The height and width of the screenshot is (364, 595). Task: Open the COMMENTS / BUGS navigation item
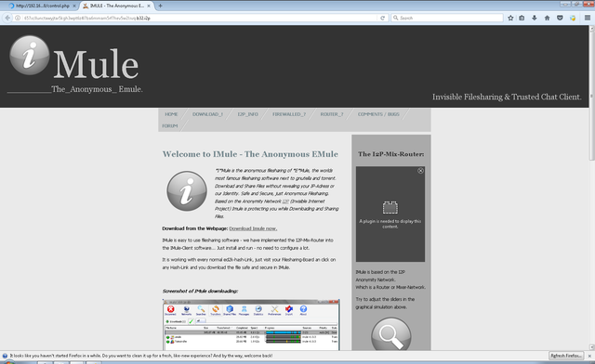click(x=378, y=114)
